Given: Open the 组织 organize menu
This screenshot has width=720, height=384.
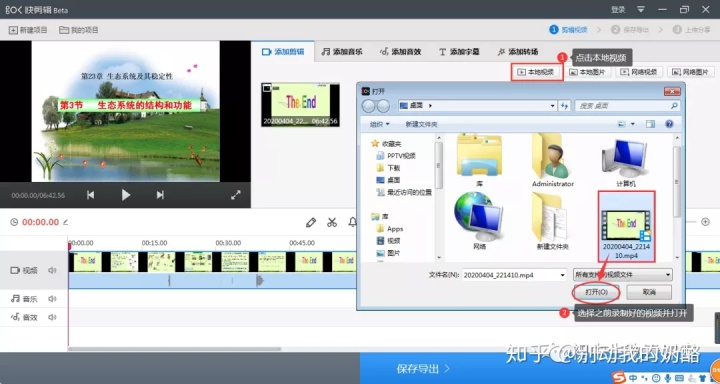Looking at the screenshot, I should (x=380, y=124).
